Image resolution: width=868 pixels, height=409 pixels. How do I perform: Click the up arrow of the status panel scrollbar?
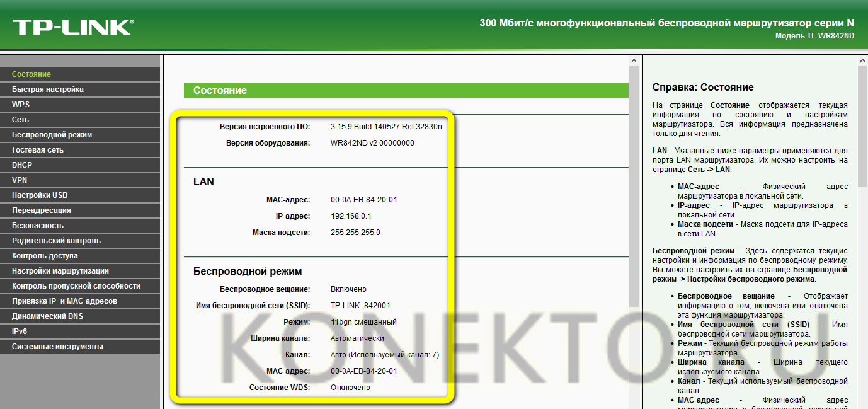coord(634,60)
